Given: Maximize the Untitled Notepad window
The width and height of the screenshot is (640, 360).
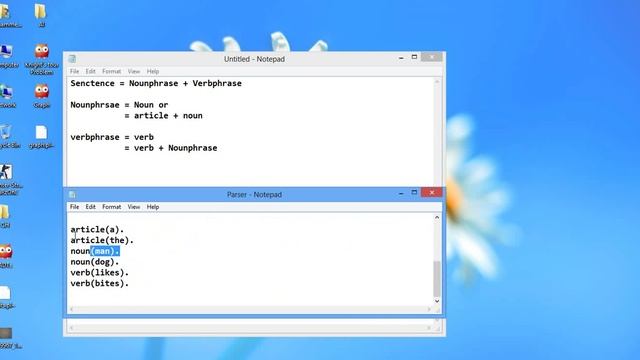Looking at the screenshot, I should pos(414,57).
